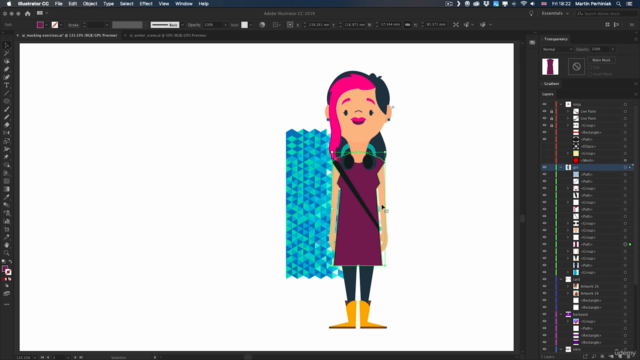Screen dimensions: 640x360
Task: Open the Essentials workspace dropdown
Action: tap(555, 13)
